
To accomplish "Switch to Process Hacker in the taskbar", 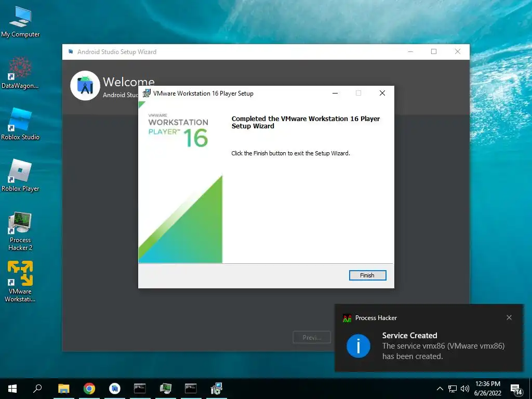I will (166, 389).
